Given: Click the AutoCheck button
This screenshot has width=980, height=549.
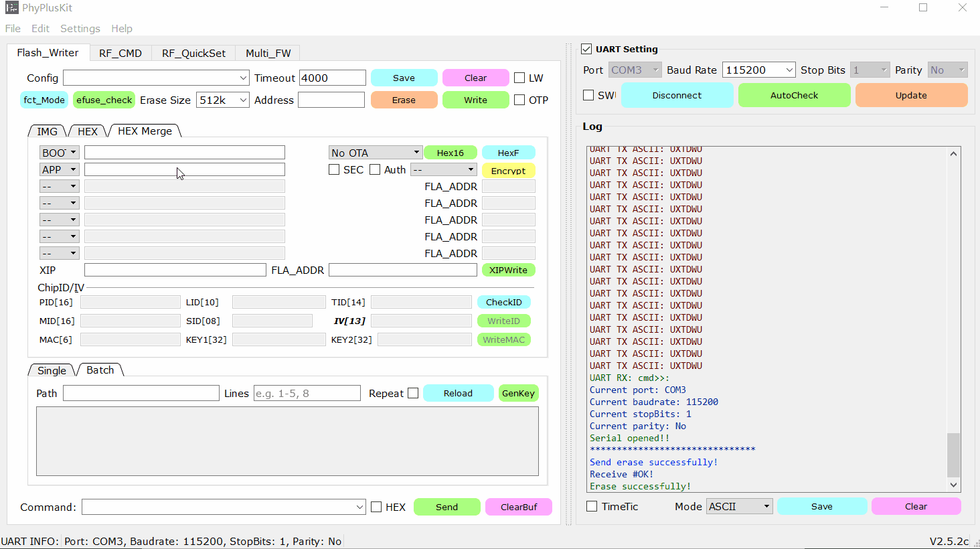Looking at the screenshot, I should pos(794,95).
